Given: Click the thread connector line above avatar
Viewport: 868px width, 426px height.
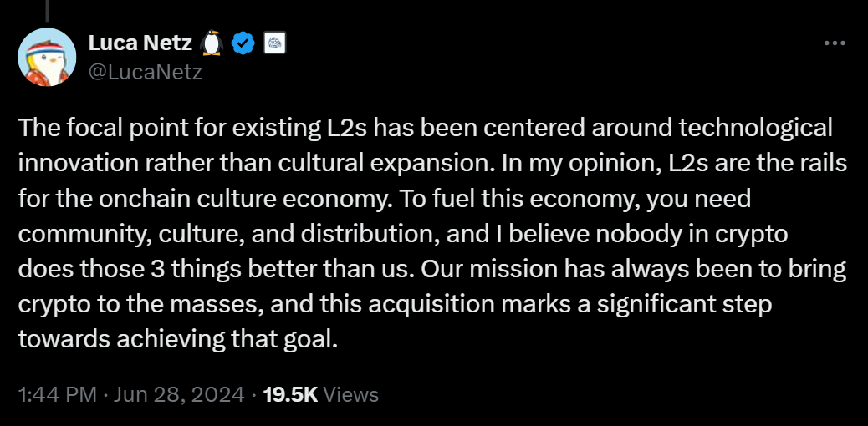Looking at the screenshot, I should click(x=47, y=11).
